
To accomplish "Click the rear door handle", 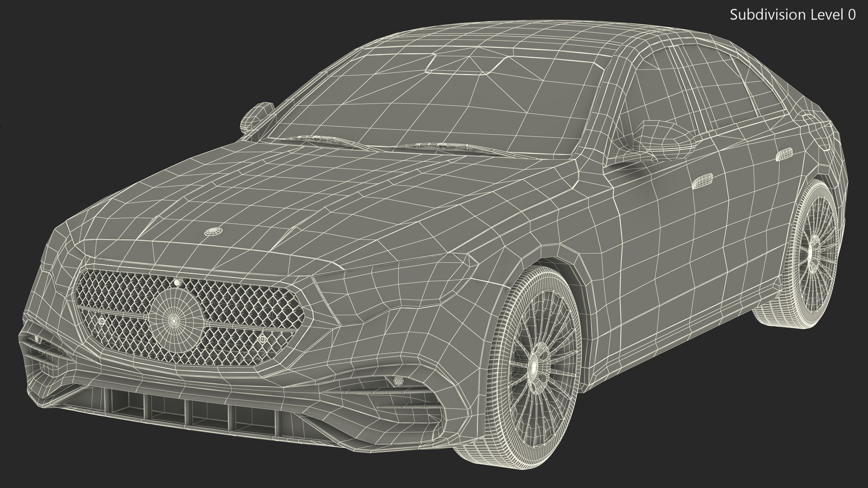I will coord(784,154).
